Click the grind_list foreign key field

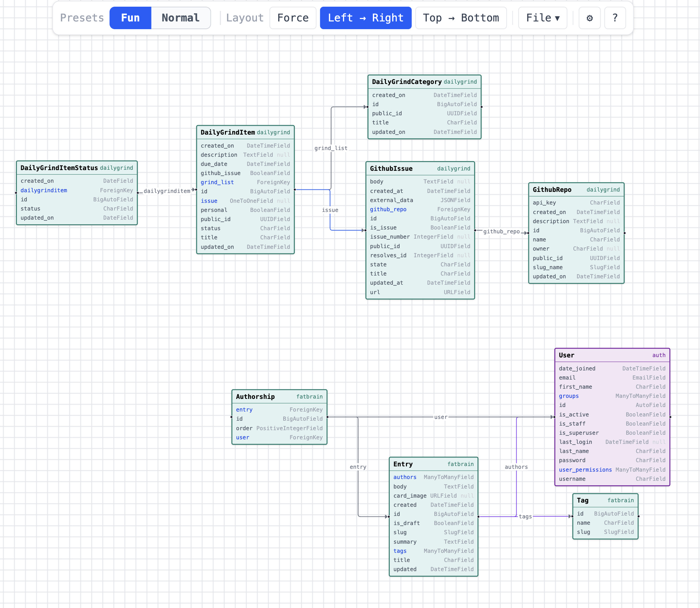click(217, 182)
